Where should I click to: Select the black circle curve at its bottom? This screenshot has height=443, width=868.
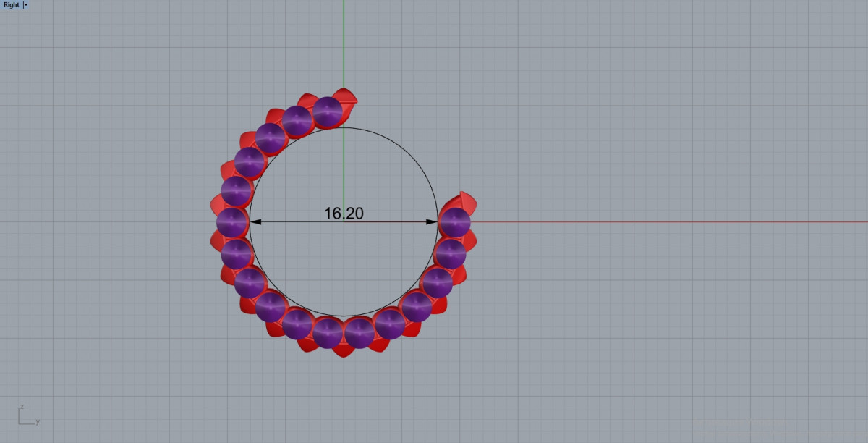(344, 316)
